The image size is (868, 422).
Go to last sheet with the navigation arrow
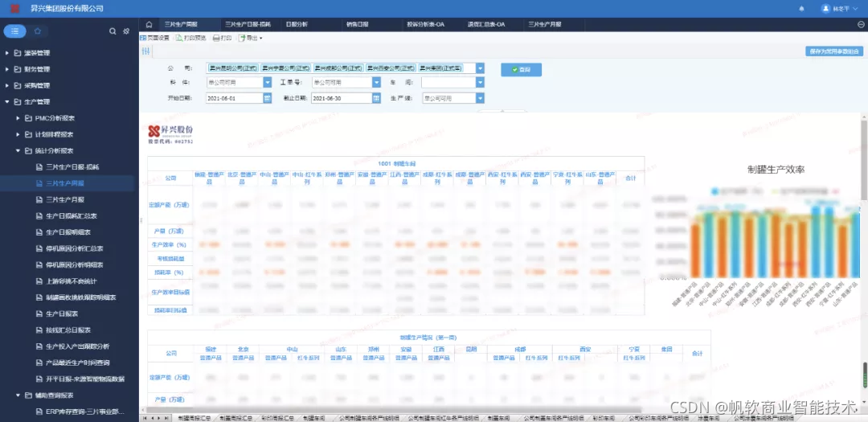coord(168,418)
